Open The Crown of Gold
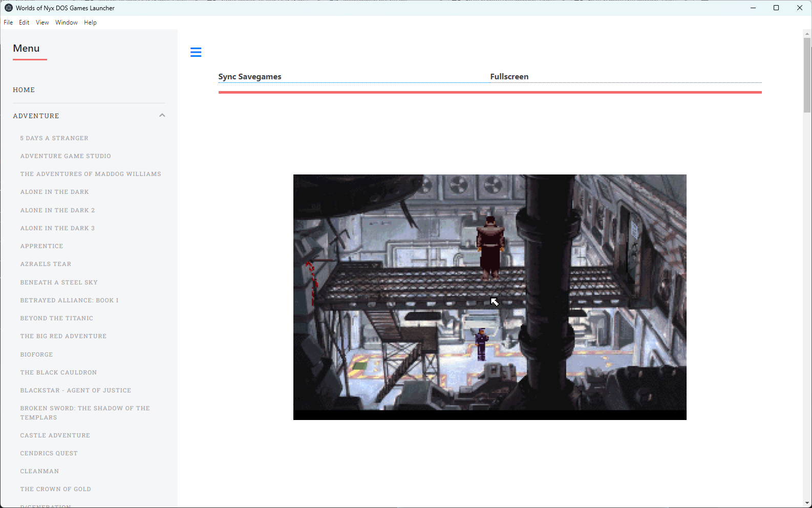812x508 pixels. click(x=56, y=489)
